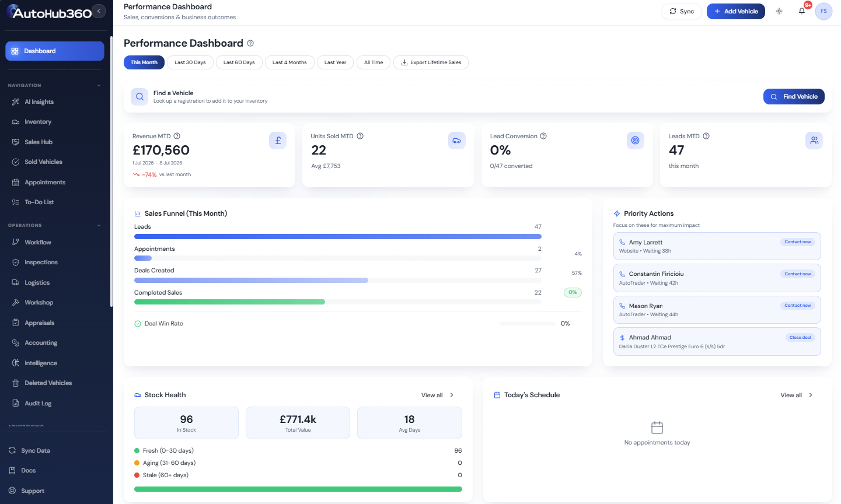This screenshot has height=504, width=841.
Task: Click the phone icon beside Amy Larrett
Action: click(x=622, y=242)
